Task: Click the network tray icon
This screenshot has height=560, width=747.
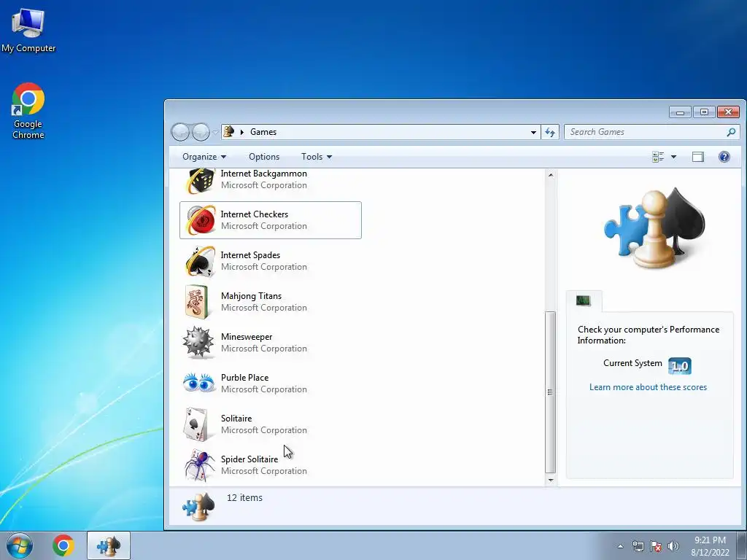Action: (638, 546)
